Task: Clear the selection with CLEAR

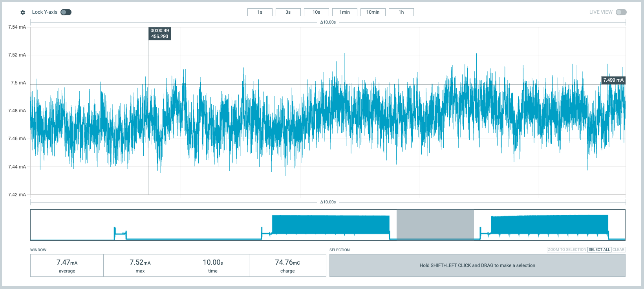Action: click(618, 250)
